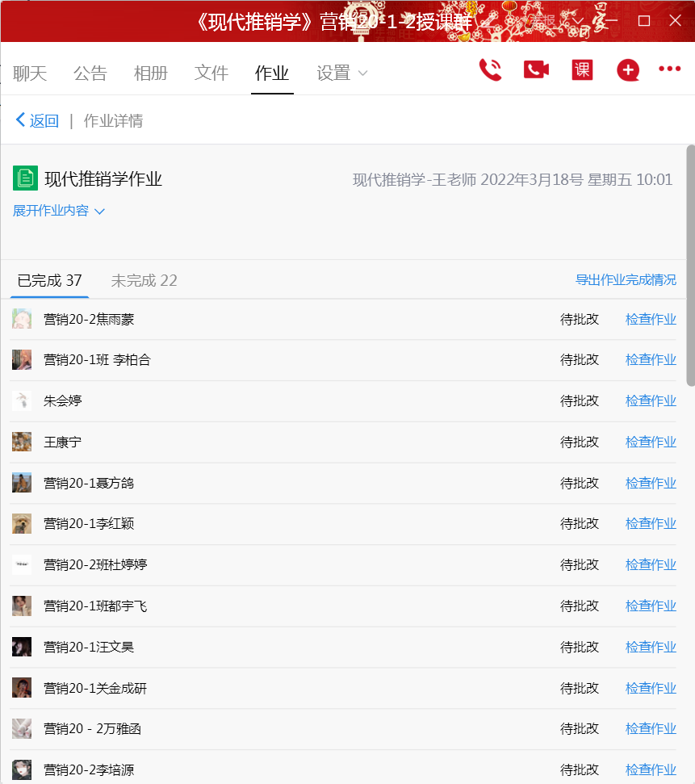Click 导出作业完成情况 export link
Image resolution: width=695 pixels, height=784 pixels.
tap(626, 280)
